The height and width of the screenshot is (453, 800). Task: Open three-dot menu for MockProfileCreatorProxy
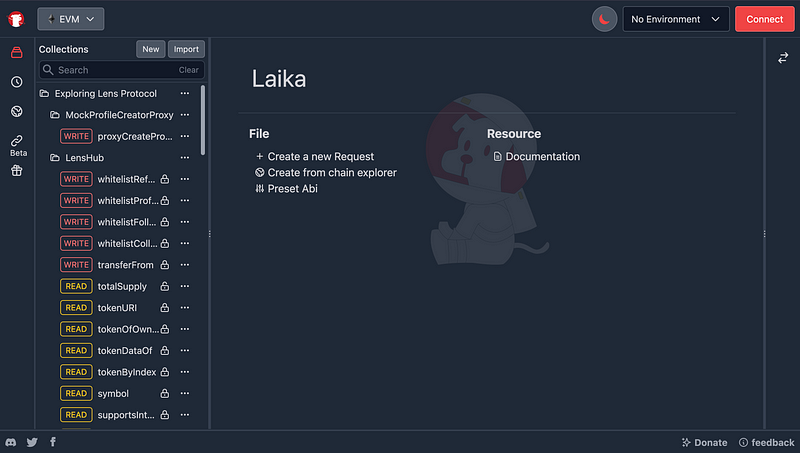tap(184, 115)
